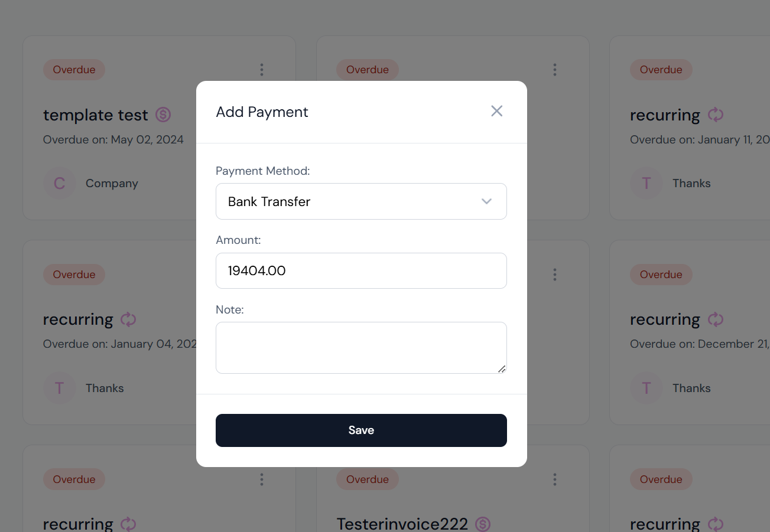
Task: Click recurring icon on December 21 invoice
Action: (x=716, y=319)
